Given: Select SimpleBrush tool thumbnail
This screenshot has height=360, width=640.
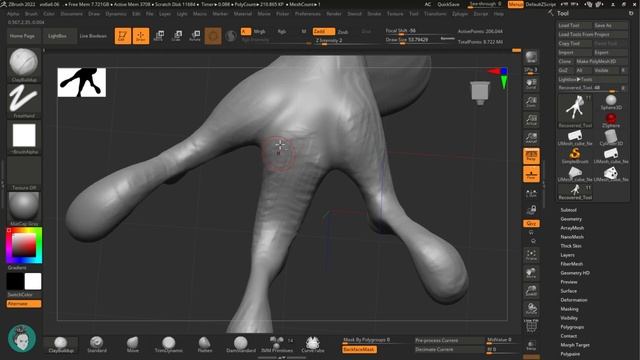Looking at the screenshot, I should (575, 156).
